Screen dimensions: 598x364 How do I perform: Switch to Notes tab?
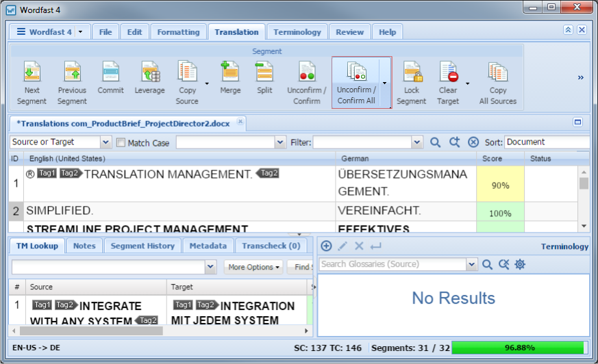pyautogui.click(x=84, y=246)
